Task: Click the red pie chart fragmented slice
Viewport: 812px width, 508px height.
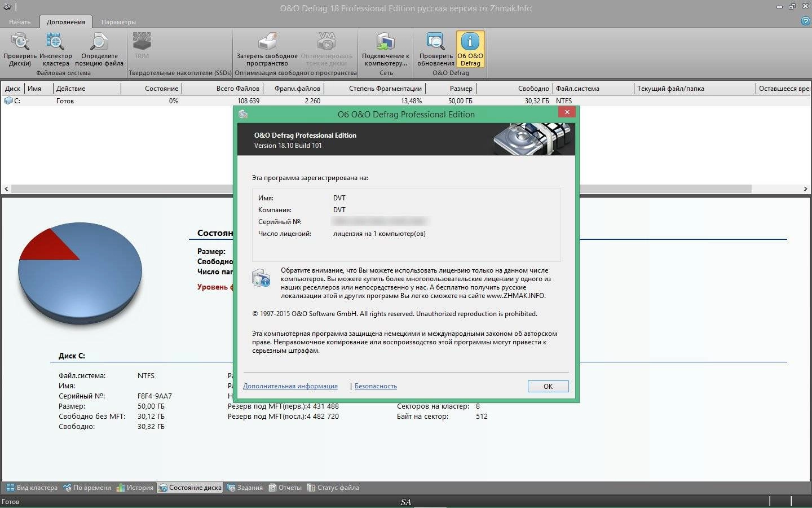Action: point(51,246)
